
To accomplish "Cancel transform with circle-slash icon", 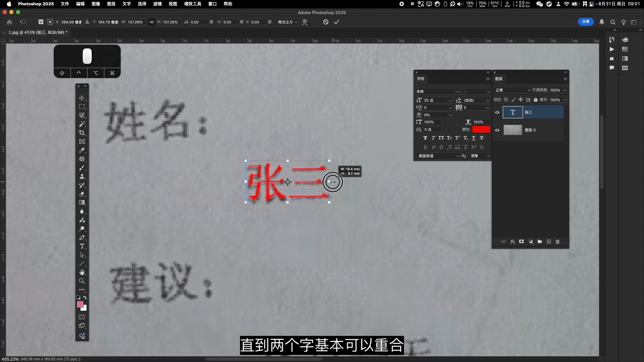I will (x=326, y=22).
